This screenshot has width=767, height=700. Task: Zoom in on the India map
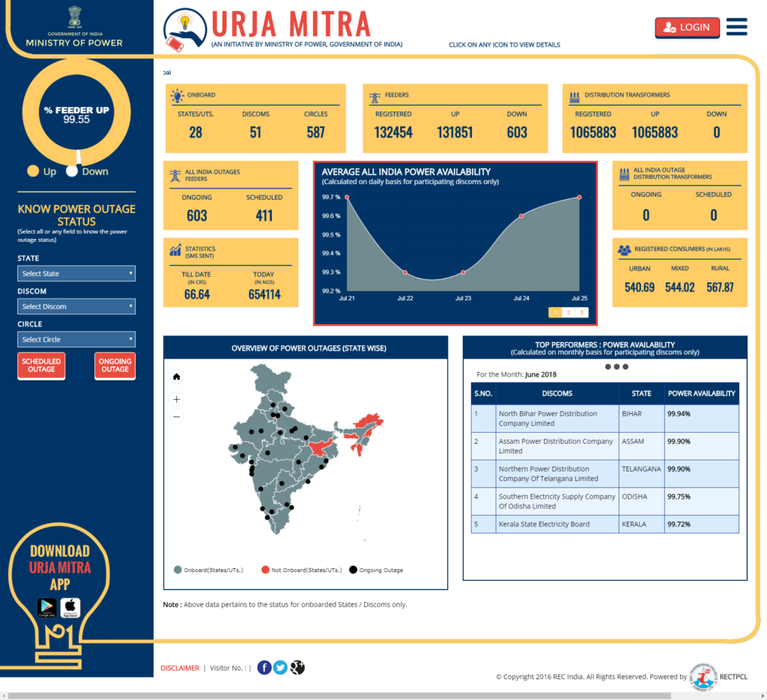click(176, 399)
